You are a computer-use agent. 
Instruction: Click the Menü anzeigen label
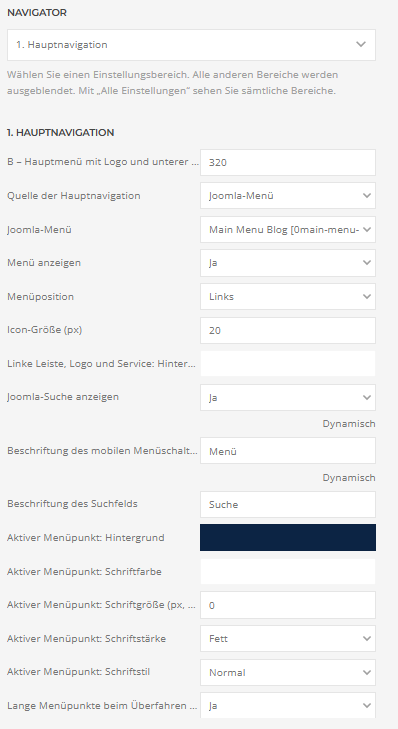tap(44, 262)
